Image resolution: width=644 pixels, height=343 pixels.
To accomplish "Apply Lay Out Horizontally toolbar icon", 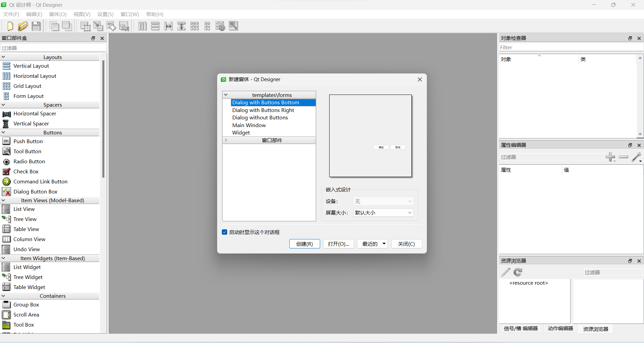I will tap(142, 26).
